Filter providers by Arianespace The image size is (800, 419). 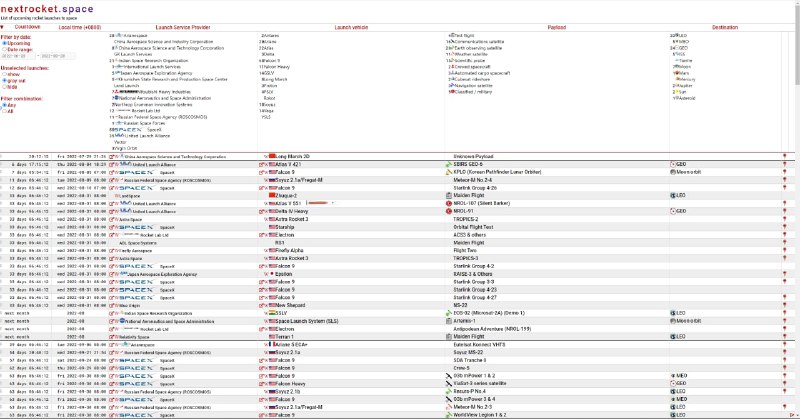pyautogui.click(x=137, y=36)
